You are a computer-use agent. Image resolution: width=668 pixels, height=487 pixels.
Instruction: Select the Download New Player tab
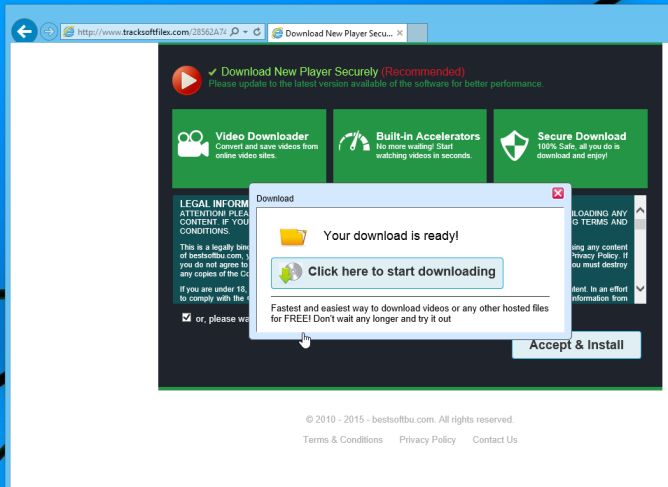tap(337, 33)
